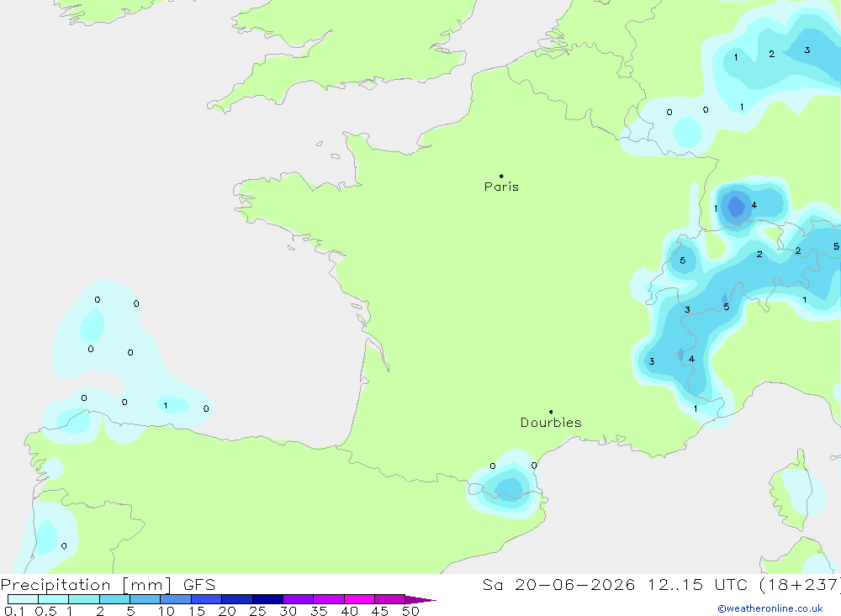Select the 5–10 mm legend swatch

click(145, 599)
